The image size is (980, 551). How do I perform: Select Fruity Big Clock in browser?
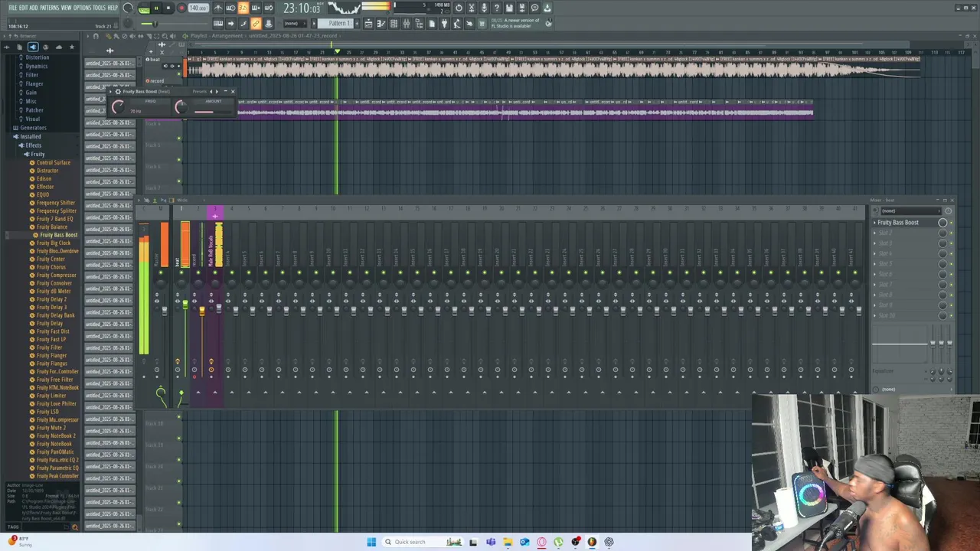(x=54, y=243)
